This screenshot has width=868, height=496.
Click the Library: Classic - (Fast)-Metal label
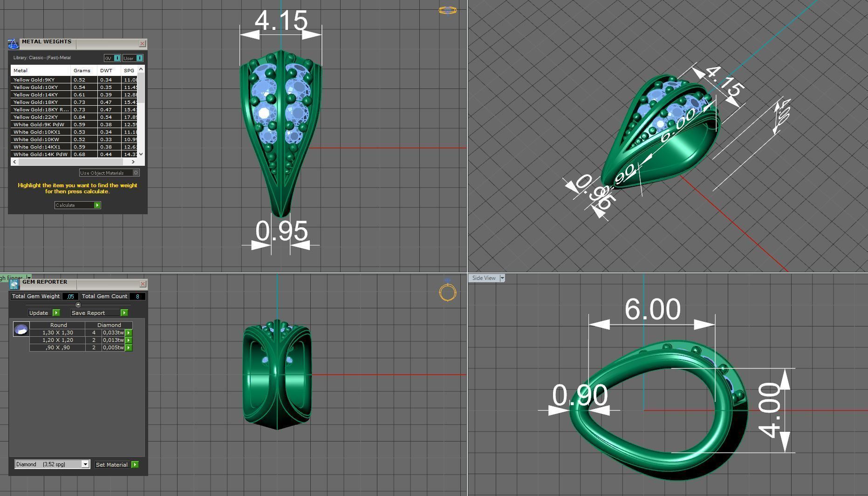click(42, 58)
